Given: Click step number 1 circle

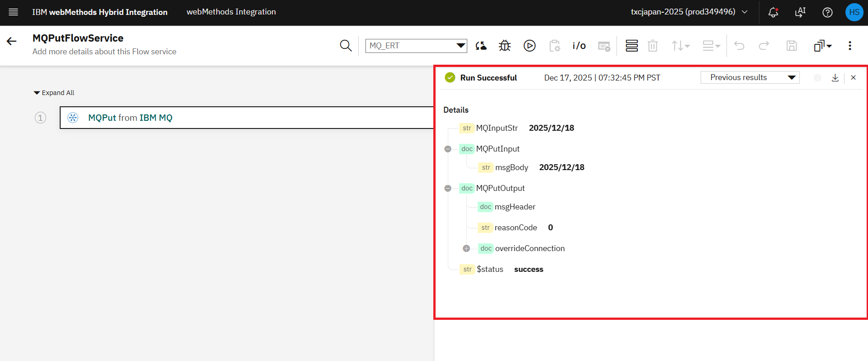Looking at the screenshot, I should pos(40,118).
